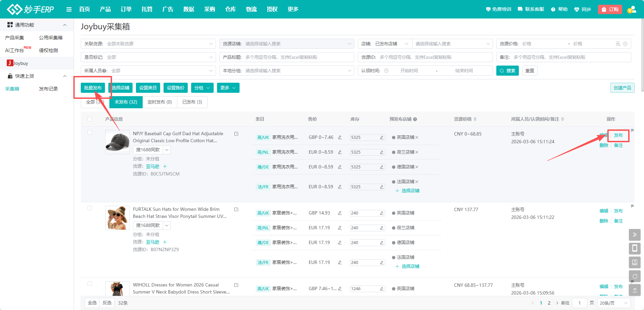Click the 批量发布 button
The height and width of the screenshot is (310, 644).
coord(93,88)
